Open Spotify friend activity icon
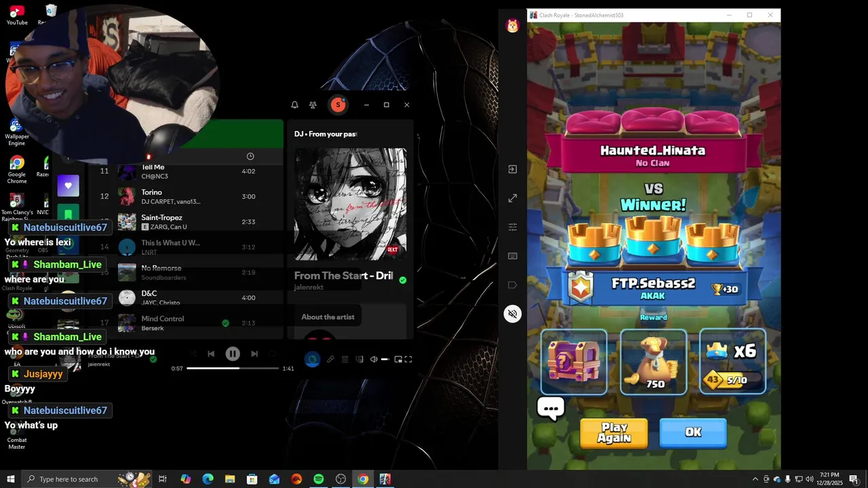This screenshot has width=868, height=488. pyautogui.click(x=313, y=105)
